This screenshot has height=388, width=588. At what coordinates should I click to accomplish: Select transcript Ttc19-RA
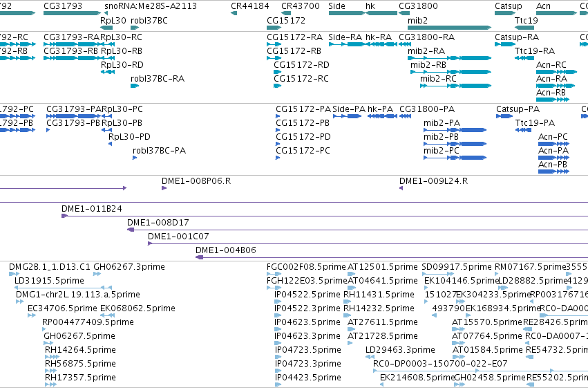(x=535, y=51)
